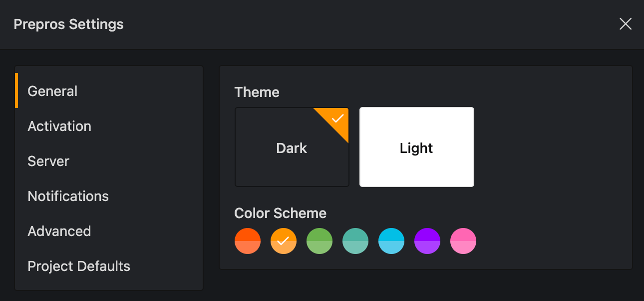Select the cyan blue color scheme
This screenshot has width=644, height=301.
pyautogui.click(x=391, y=241)
